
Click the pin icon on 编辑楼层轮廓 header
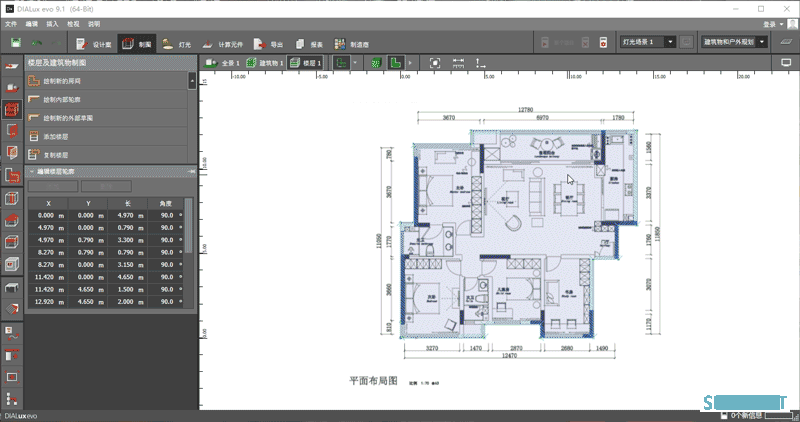coord(192,171)
